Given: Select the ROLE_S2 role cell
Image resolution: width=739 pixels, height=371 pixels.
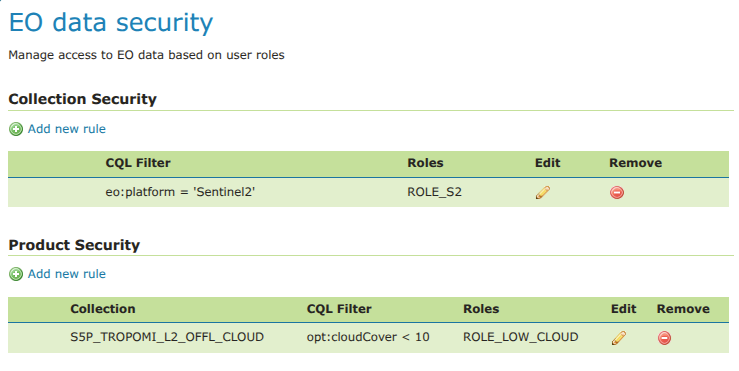Looking at the screenshot, I should coord(435,192).
